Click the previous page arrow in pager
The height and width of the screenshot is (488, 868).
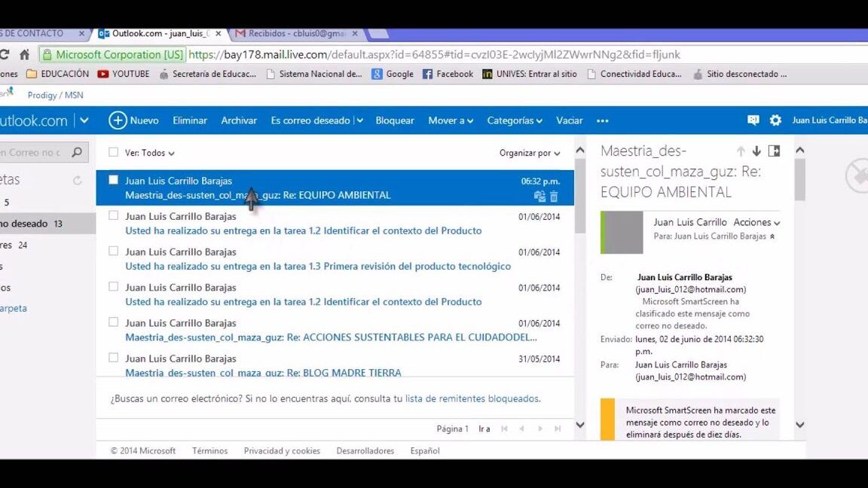click(521, 429)
